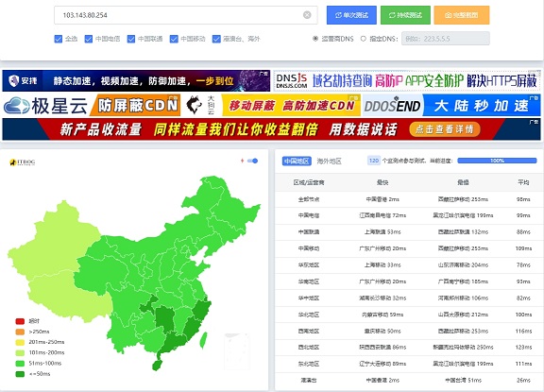Uncheck the 全选 select-all checkbox
The image size is (544, 392).
pos(59,39)
